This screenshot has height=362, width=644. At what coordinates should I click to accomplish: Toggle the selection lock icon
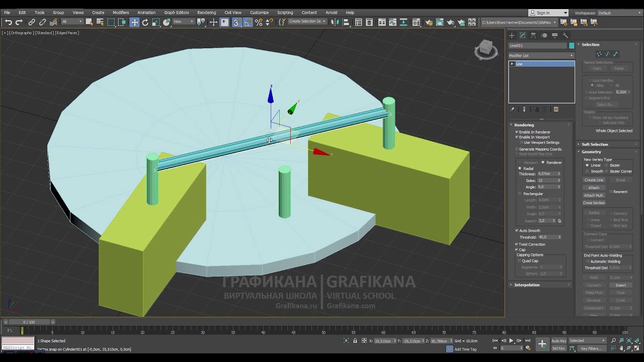[x=355, y=341]
